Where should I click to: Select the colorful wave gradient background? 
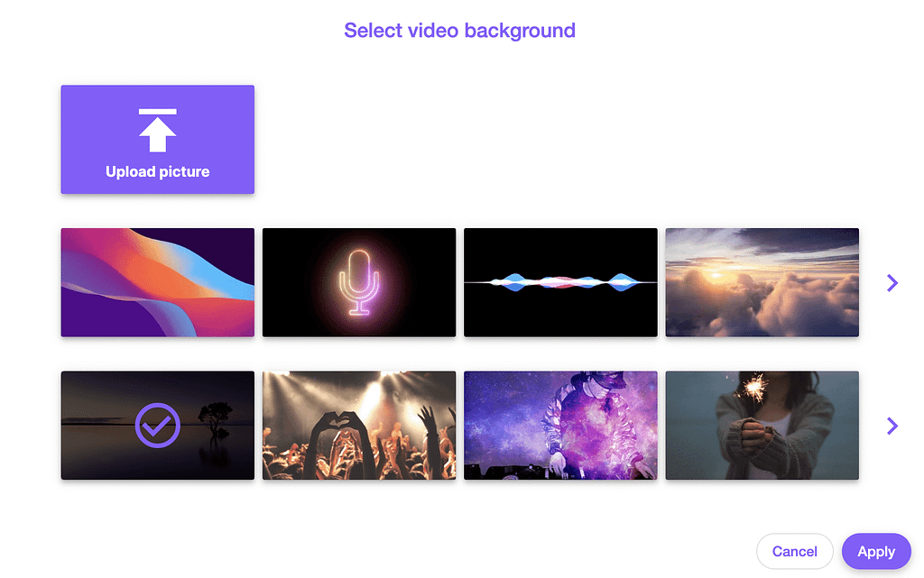pos(157,282)
